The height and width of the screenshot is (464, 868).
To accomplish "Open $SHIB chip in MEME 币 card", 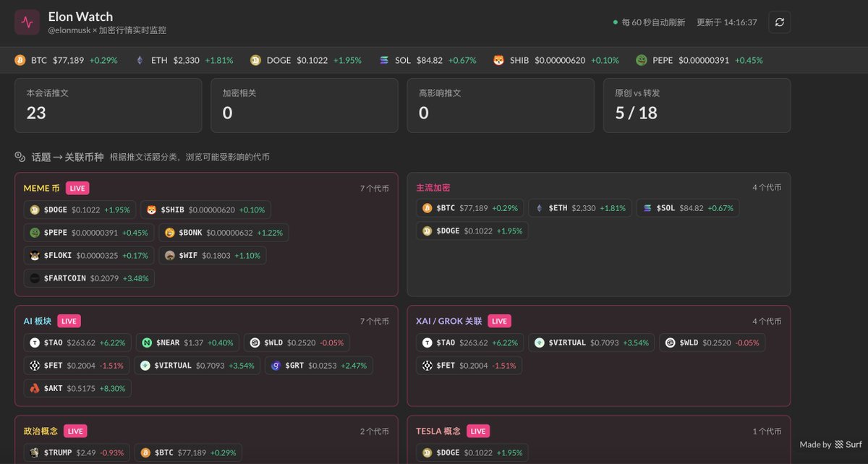I will (x=205, y=210).
